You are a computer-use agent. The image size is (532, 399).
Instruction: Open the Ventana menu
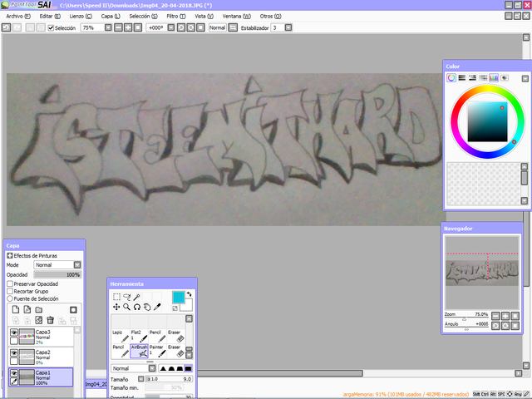point(236,16)
